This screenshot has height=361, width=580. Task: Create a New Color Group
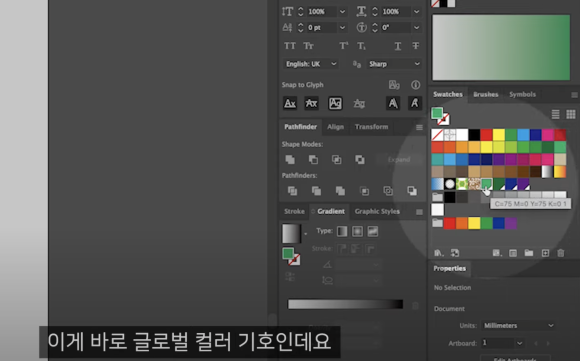point(529,253)
